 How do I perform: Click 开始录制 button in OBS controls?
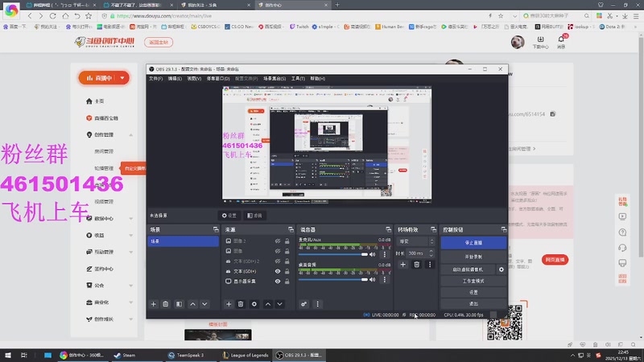click(473, 257)
